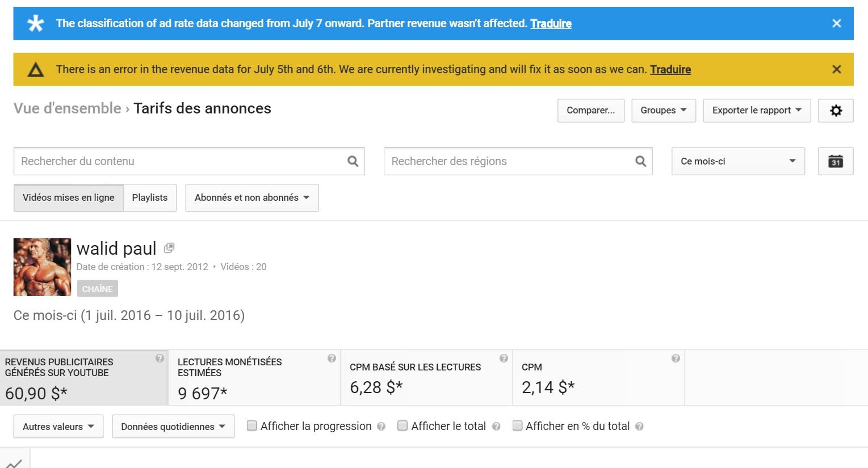Select Lectures monétisées estimées metric
Viewport: 868px width, 468px height.
click(x=254, y=378)
